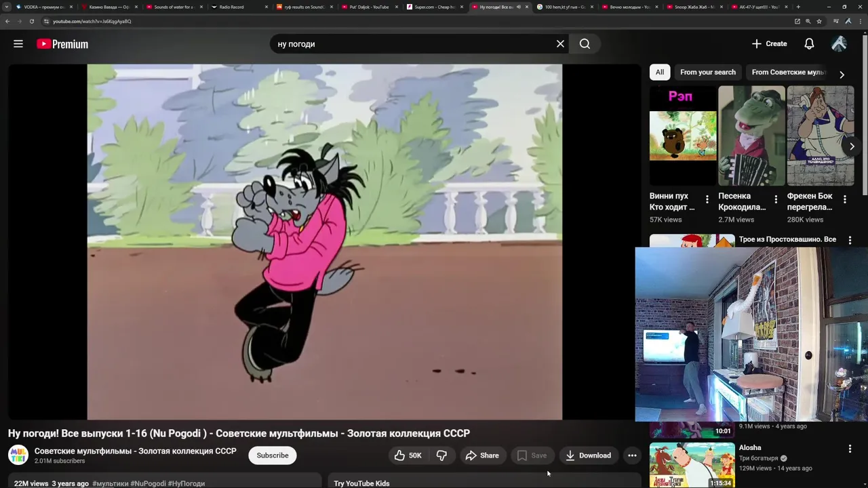The height and width of the screenshot is (488, 868).
Task: Switch to Вечно молодым tab
Action: click(x=630, y=7)
